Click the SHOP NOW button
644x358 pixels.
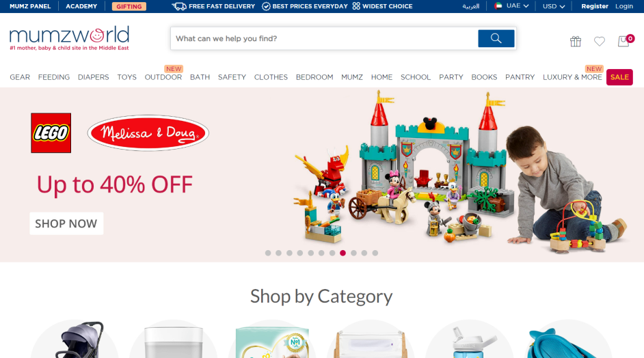point(66,223)
